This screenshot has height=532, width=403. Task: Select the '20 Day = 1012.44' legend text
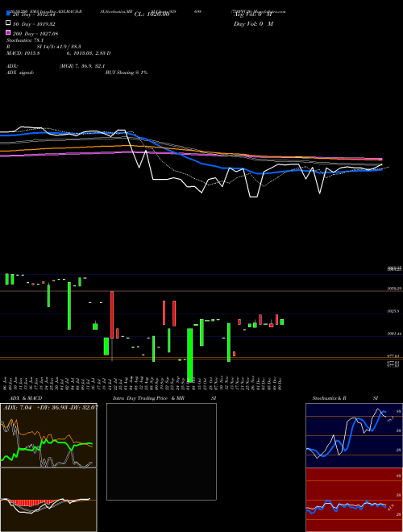pos(34,15)
